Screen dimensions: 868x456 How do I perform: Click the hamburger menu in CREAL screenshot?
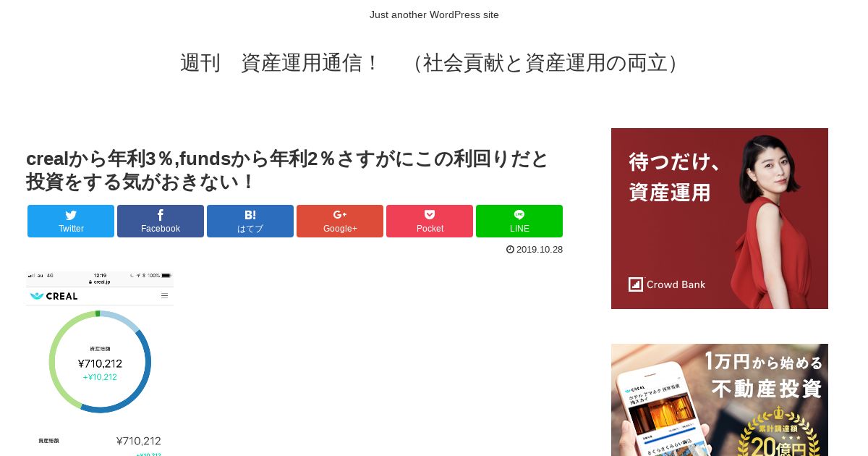click(x=164, y=295)
